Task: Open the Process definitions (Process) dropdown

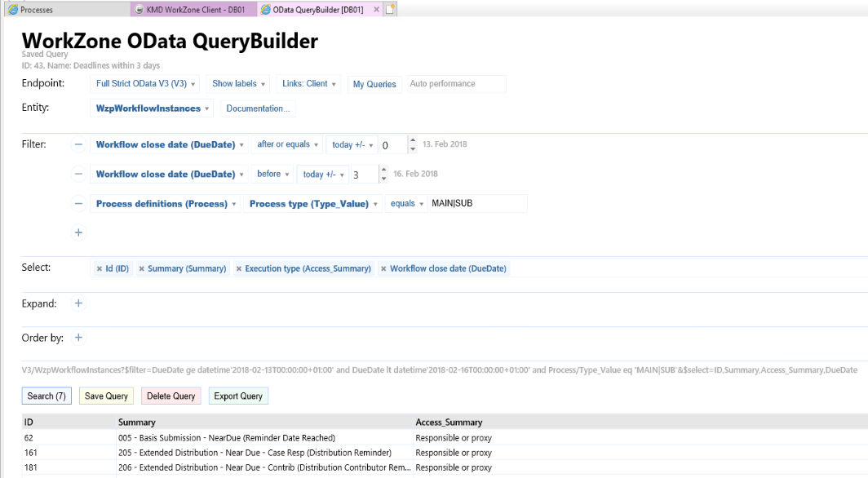Action: pos(166,204)
